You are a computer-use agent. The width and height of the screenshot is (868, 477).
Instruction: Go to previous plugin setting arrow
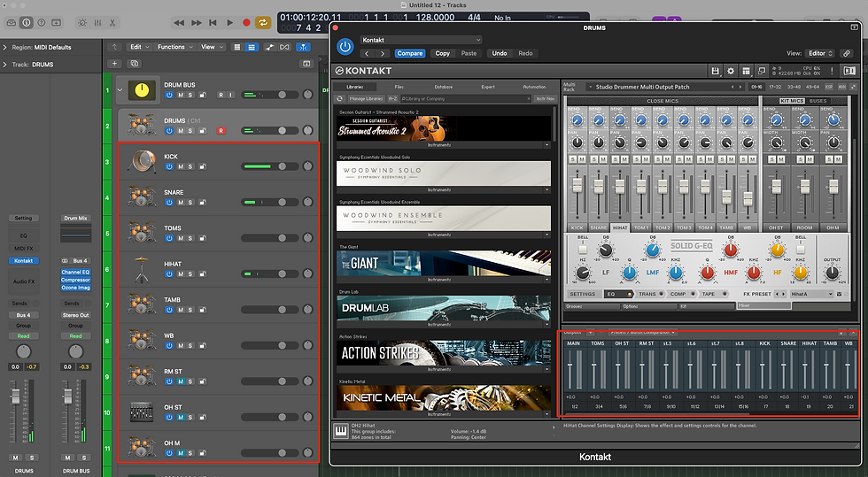368,54
